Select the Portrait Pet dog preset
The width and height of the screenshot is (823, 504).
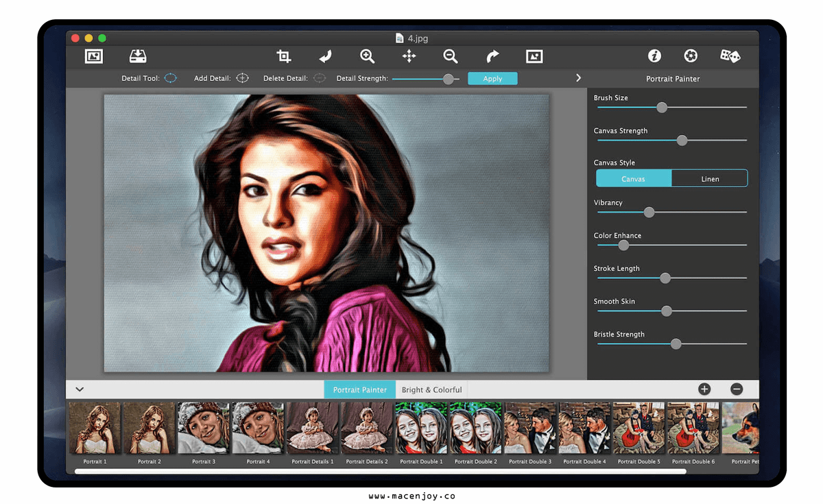click(741, 428)
